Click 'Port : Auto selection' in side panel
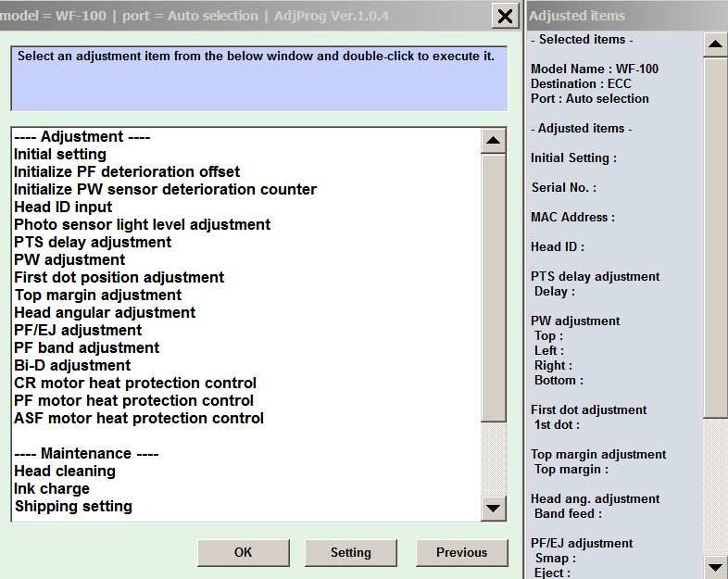This screenshot has height=579, width=728. (x=590, y=99)
